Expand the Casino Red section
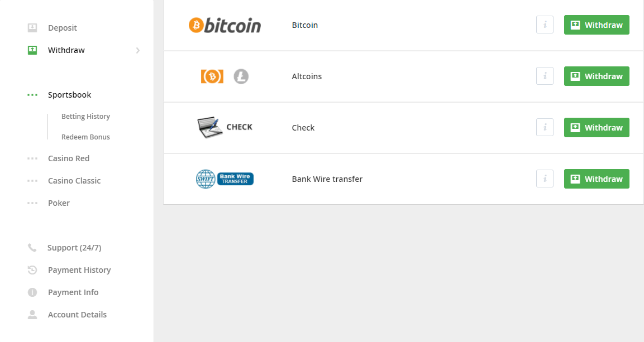This screenshot has width=644, height=342. coord(68,158)
